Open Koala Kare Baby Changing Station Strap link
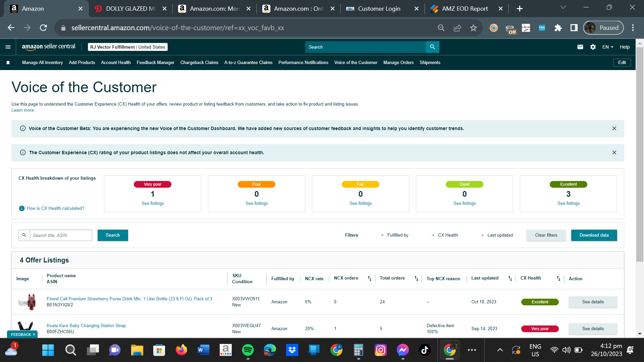 [86, 326]
